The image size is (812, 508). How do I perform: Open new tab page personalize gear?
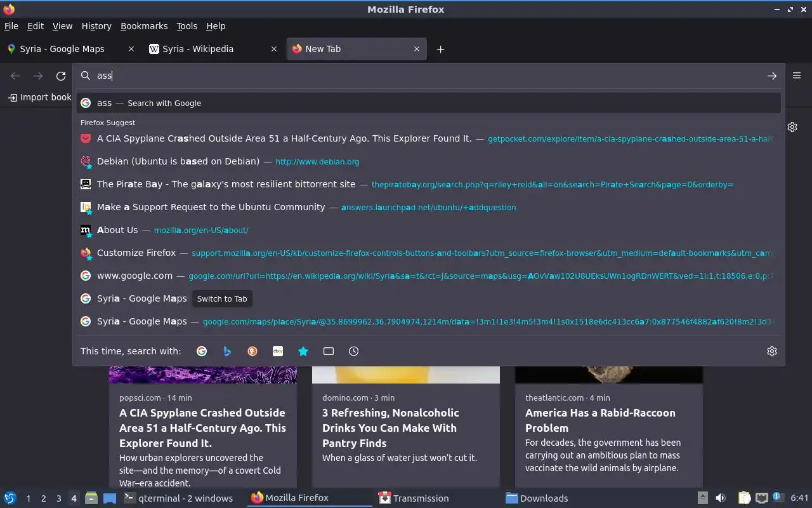coord(792,127)
